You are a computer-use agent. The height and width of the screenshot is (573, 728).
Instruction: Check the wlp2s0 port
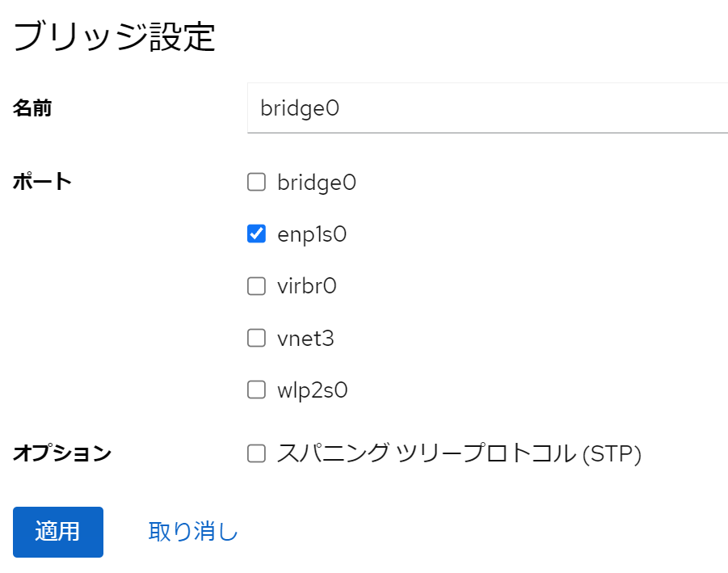(256, 390)
